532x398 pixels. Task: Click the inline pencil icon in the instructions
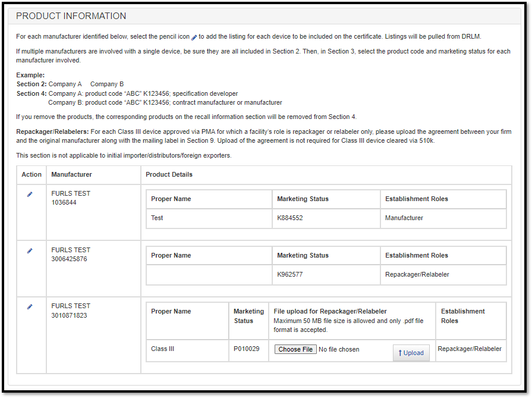click(x=194, y=37)
